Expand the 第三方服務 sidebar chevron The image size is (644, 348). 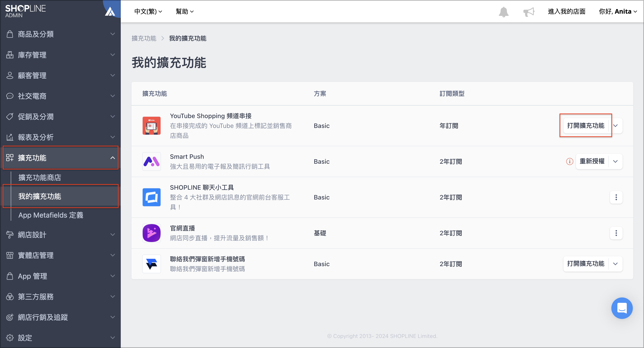click(112, 297)
